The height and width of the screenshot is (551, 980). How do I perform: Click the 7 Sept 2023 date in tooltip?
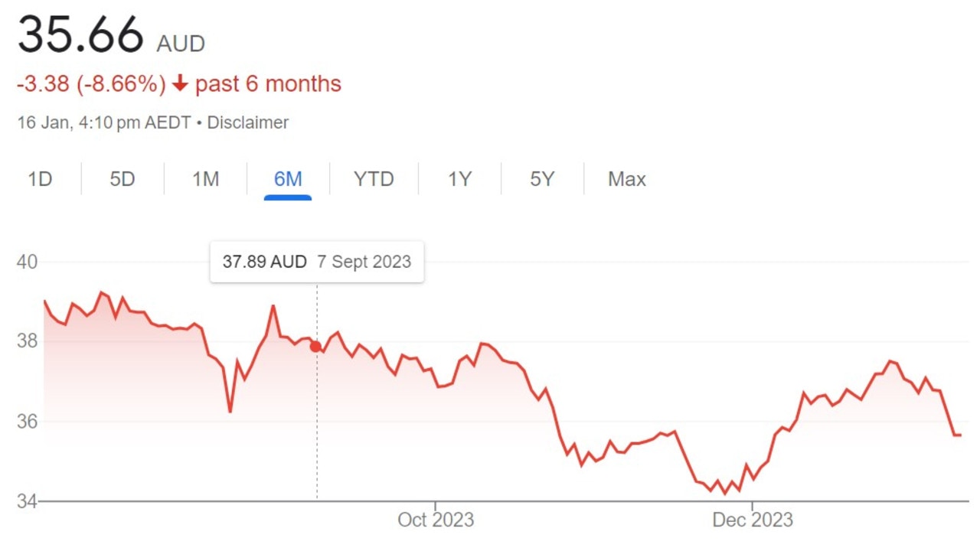pyautogui.click(x=364, y=262)
